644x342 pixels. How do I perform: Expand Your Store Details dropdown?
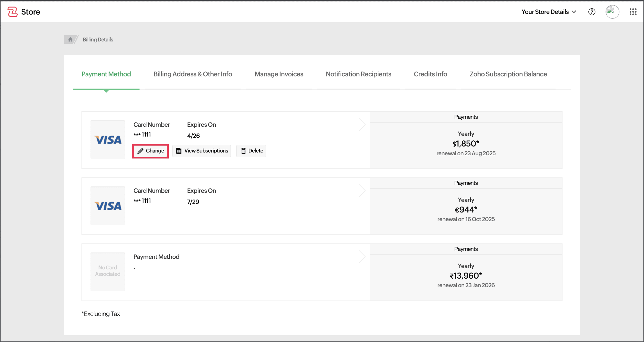click(x=549, y=12)
